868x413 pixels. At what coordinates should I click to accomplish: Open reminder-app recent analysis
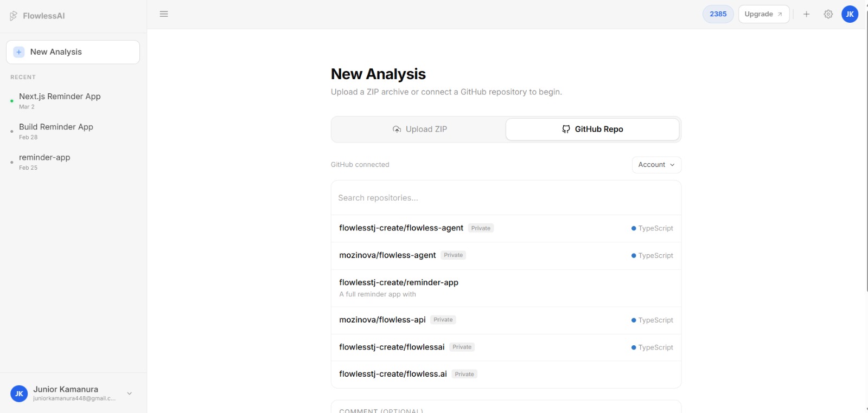tap(73, 162)
